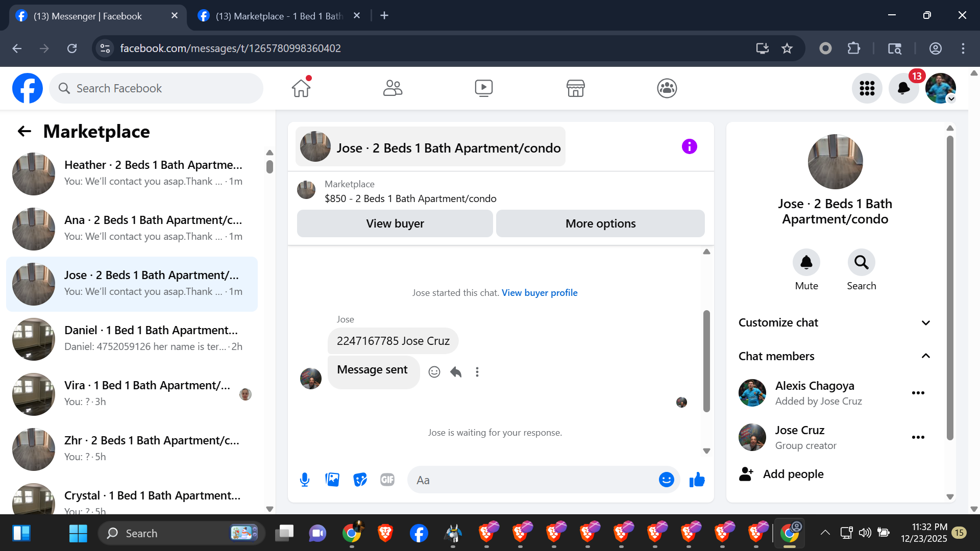Attach a file using the photo icon
980x551 pixels.
(x=332, y=480)
